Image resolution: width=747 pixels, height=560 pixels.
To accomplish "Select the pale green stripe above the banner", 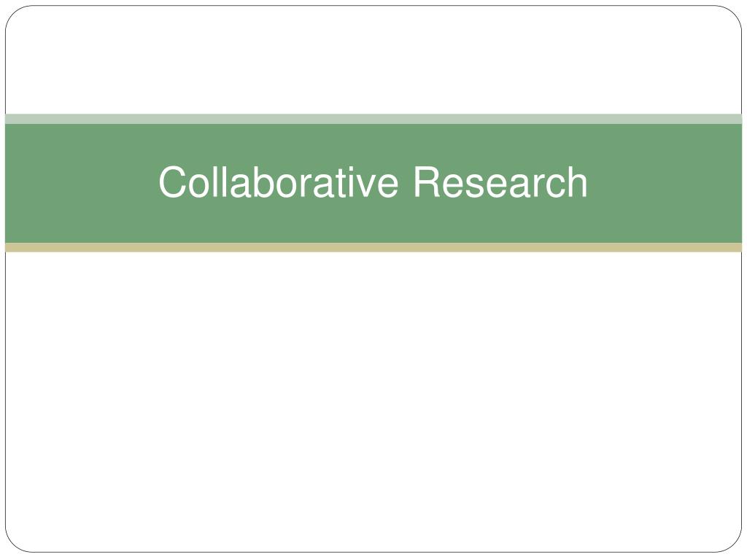I will (373, 119).
